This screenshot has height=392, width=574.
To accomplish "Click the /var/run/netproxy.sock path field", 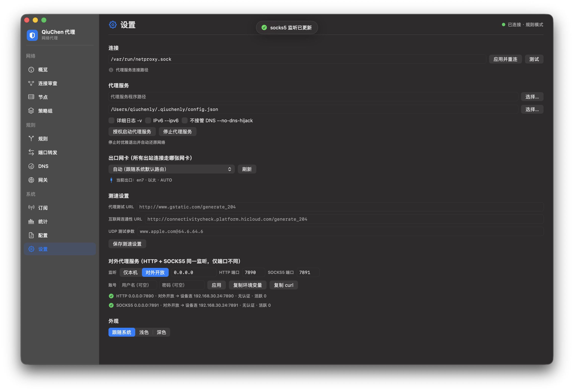I will click(x=297, y=59).
